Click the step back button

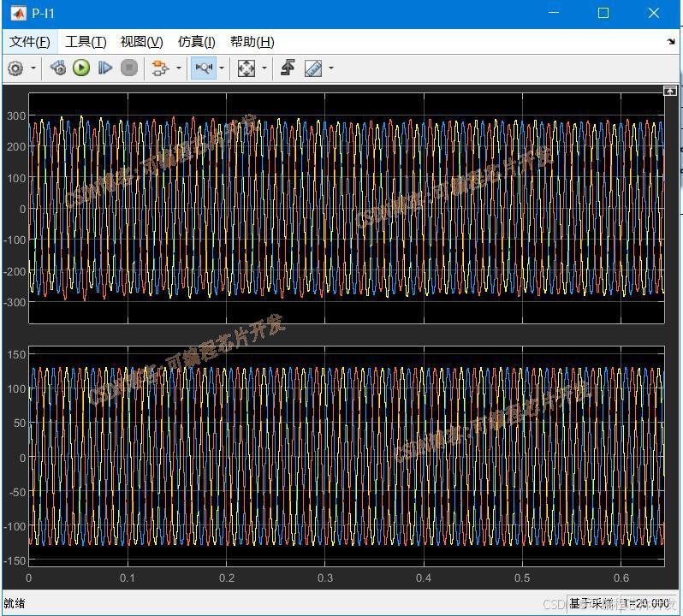tap(58, 68)
